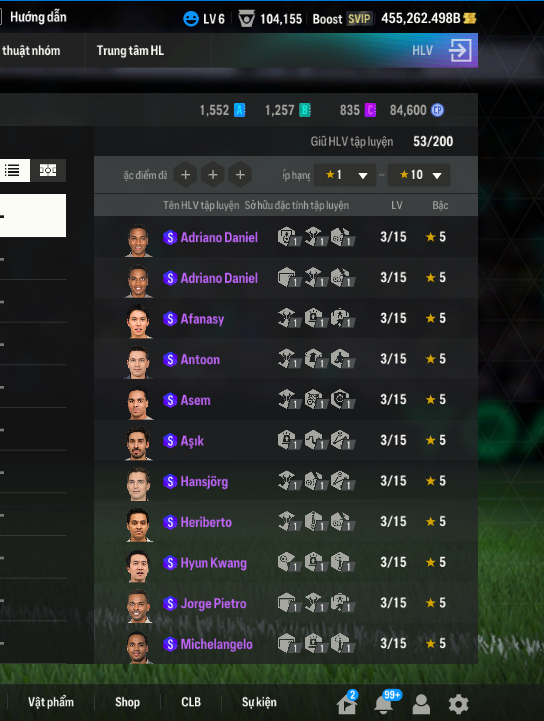Add third trait filter plus hexagon
The width and height of the screenshot is (544, 721).
click(240, 175)
